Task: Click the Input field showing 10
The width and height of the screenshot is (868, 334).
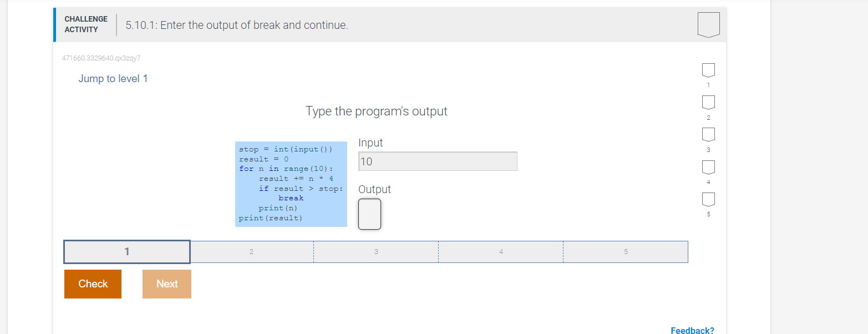Action: coord(438,161)
